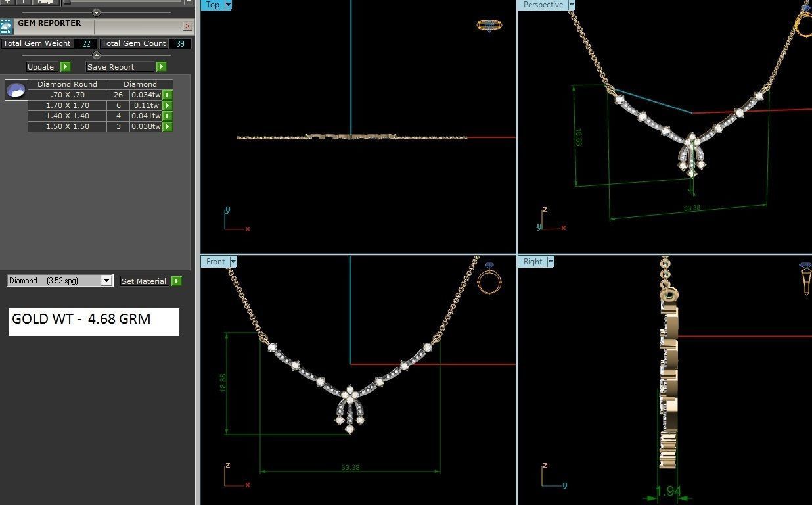Click the '0.038tw' weight cell
This screenshot has width=812, height=505.
146,126
